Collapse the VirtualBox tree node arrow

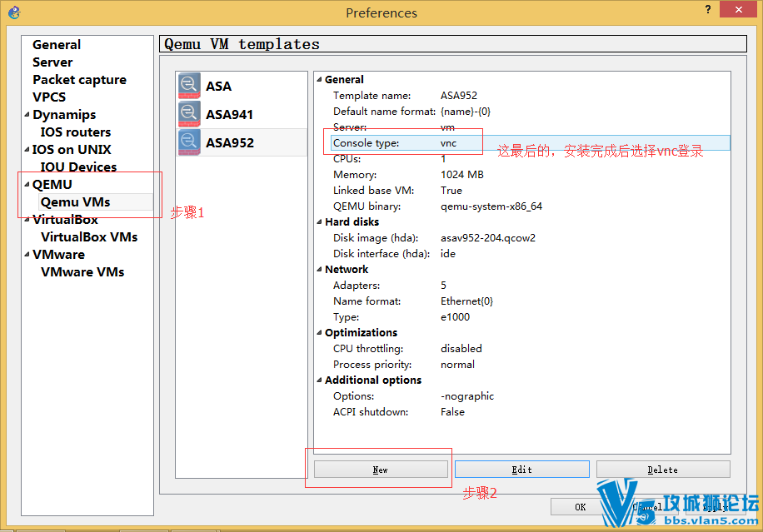pos(27,220)
